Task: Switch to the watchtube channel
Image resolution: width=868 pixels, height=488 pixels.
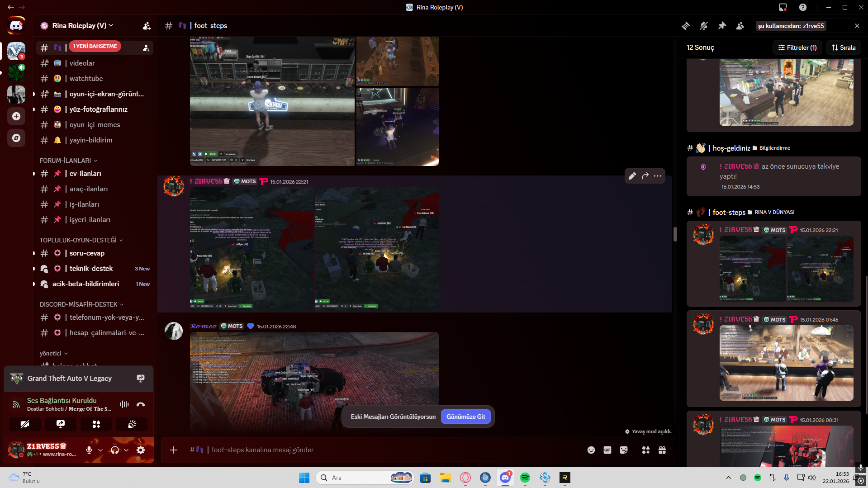Action: click(x=95, y=79)
